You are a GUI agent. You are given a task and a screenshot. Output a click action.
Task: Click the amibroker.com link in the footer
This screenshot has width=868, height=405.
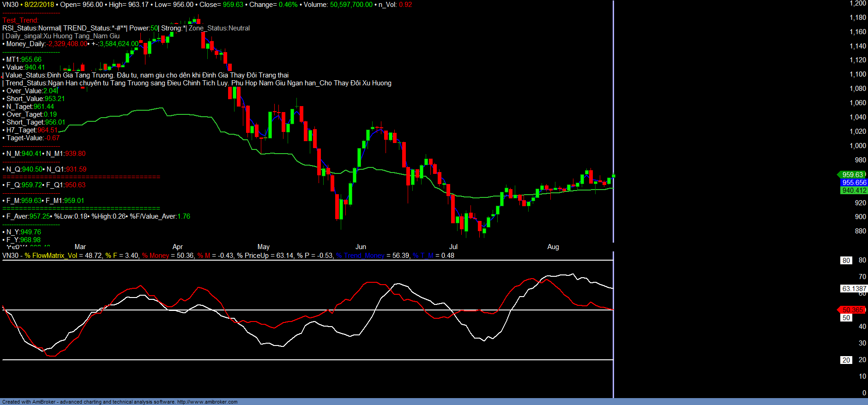[207, 402]
